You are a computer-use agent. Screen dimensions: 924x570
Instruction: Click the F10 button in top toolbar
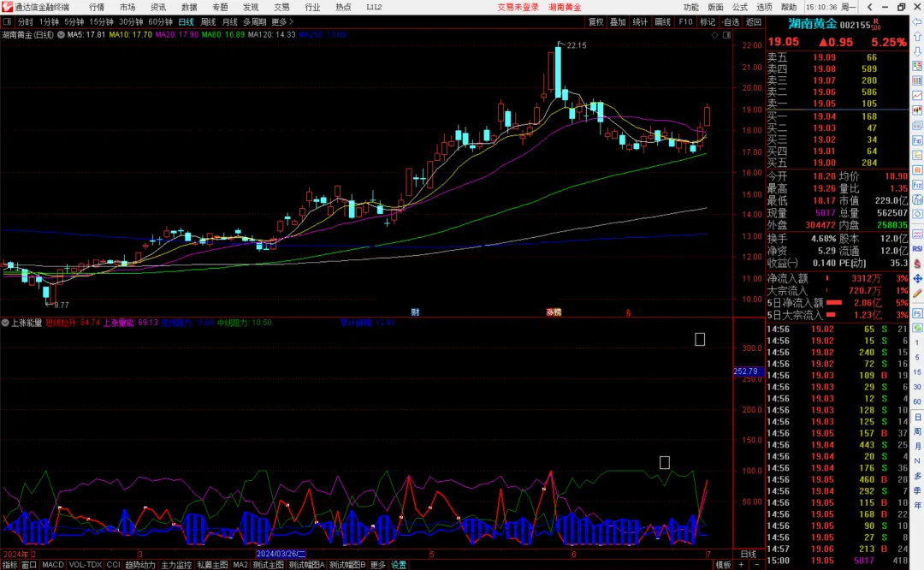(685, 21)
